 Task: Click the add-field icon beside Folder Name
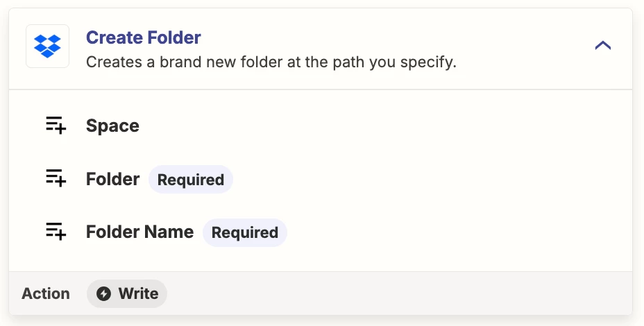(x=56, y=232)
